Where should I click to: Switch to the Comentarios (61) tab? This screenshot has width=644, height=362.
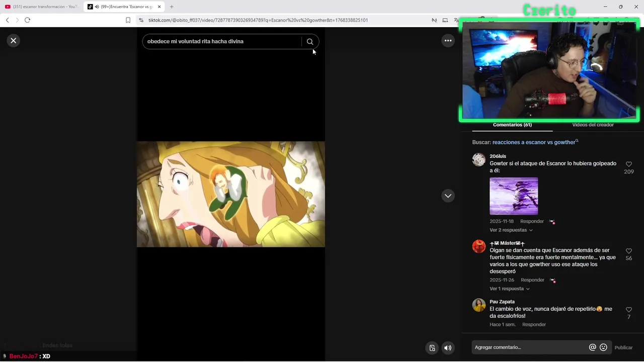point(512,125)
